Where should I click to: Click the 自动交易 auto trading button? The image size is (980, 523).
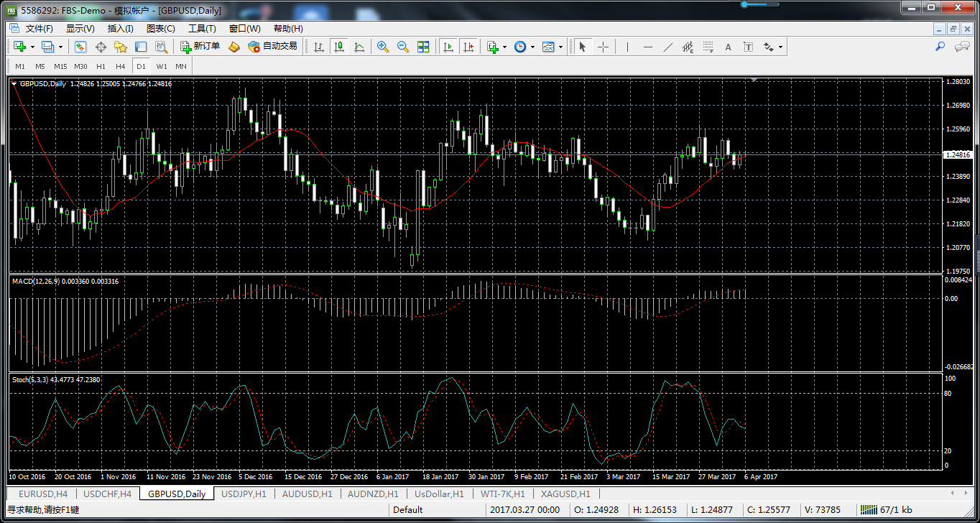(272, 47)
